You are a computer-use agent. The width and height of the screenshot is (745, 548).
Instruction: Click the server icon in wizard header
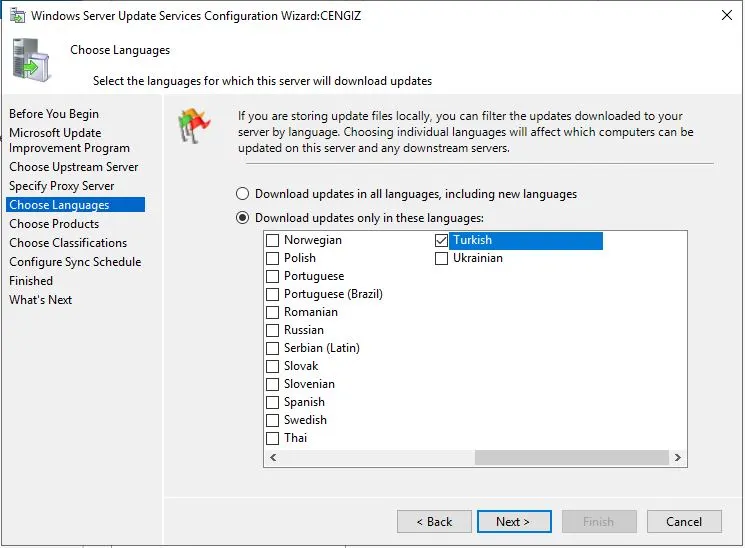click(31, 59)
